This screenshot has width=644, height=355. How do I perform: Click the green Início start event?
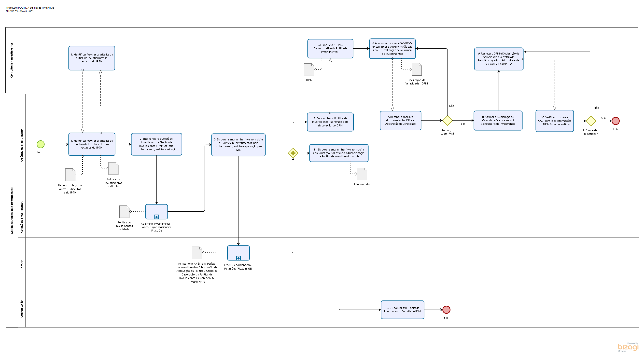pos(41,144)
